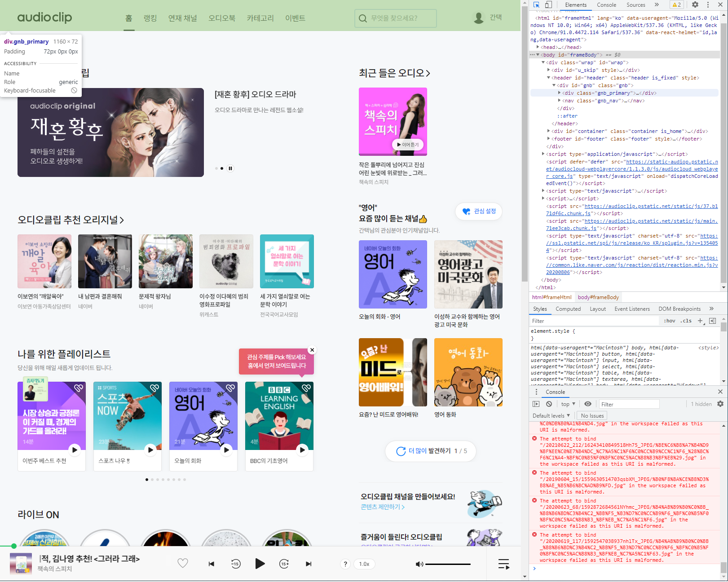
Task: Open the Default levels dropdown
Action: [551, 416]
